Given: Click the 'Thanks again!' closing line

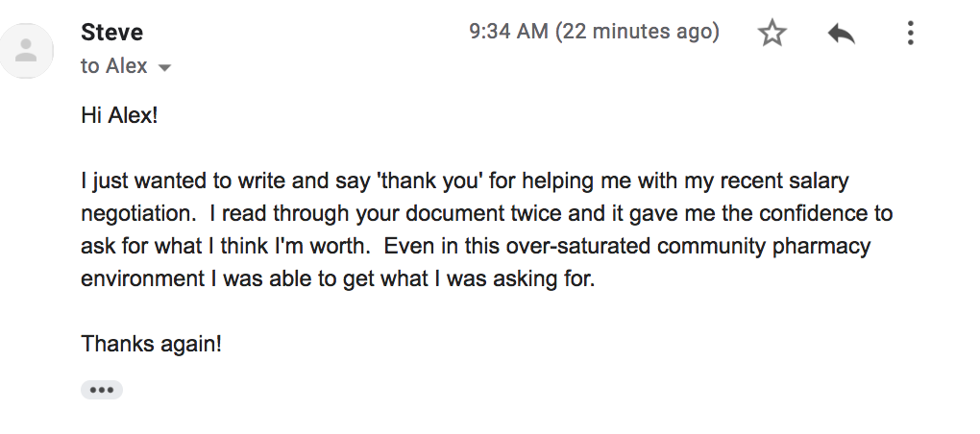Looking at the screenshot, I should click(151, 344).
